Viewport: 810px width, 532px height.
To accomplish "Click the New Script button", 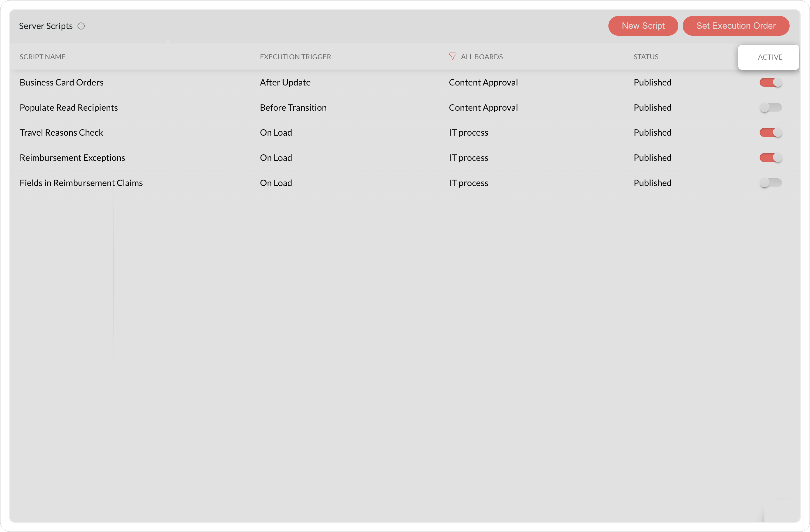I will pos(643,26).
